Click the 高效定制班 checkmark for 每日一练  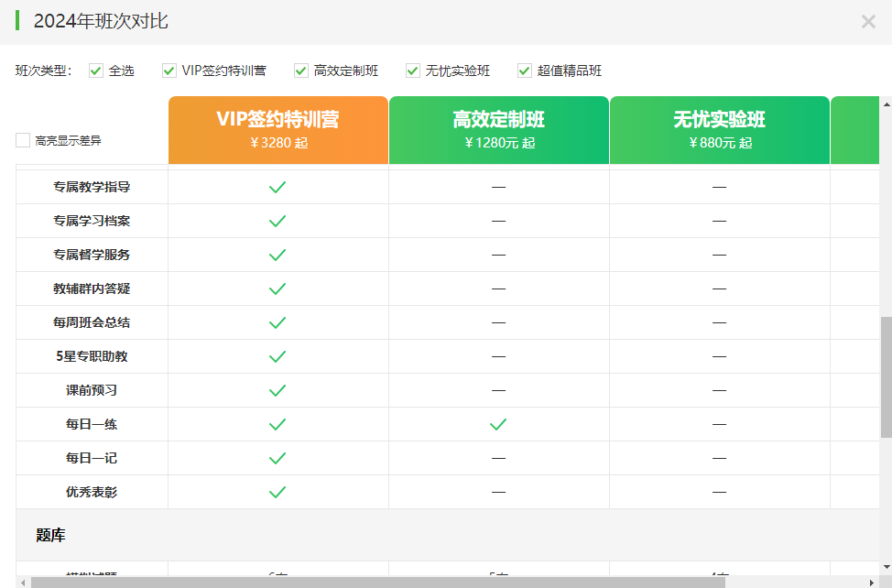[x=498, y=424]
